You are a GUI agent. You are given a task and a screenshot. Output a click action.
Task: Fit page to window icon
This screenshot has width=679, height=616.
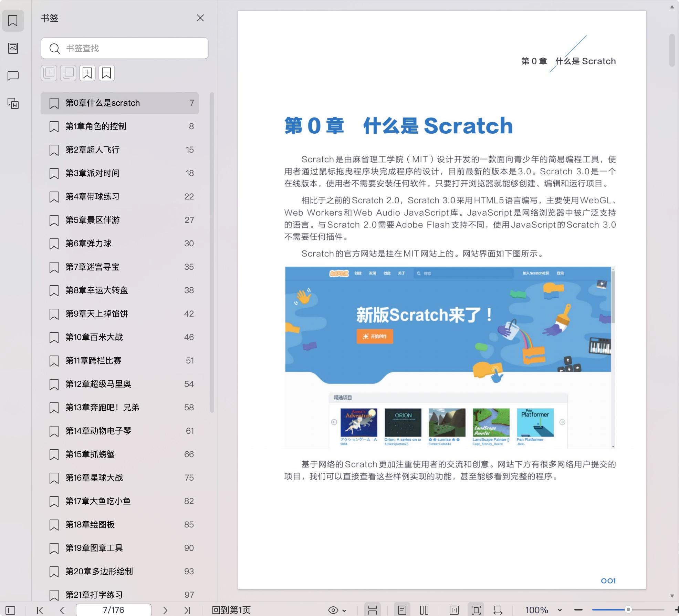coord(476,610)
